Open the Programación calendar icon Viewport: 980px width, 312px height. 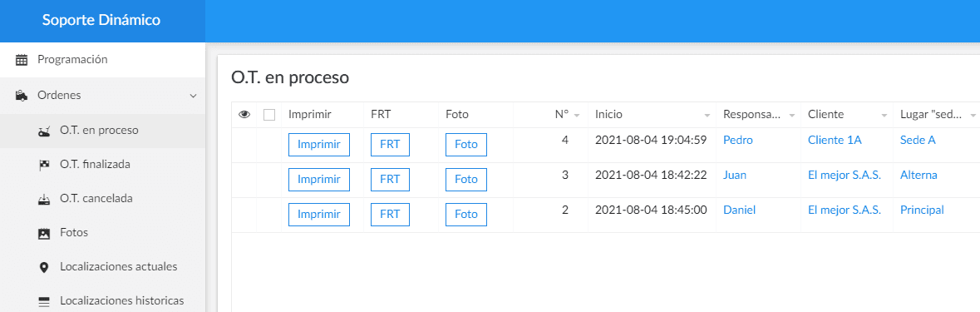point(22,60)
